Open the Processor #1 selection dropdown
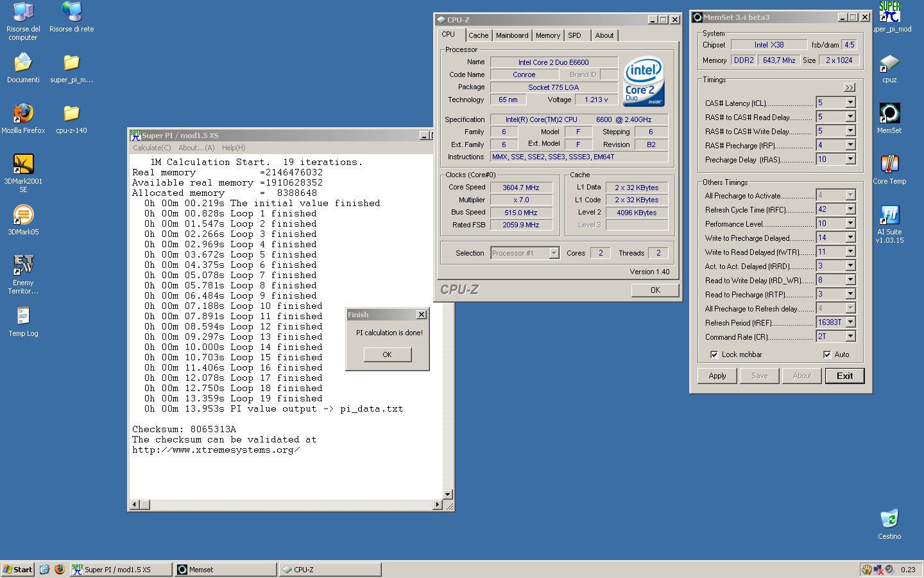This screenshot has width=924, height=578. click(x=554, y=253)
